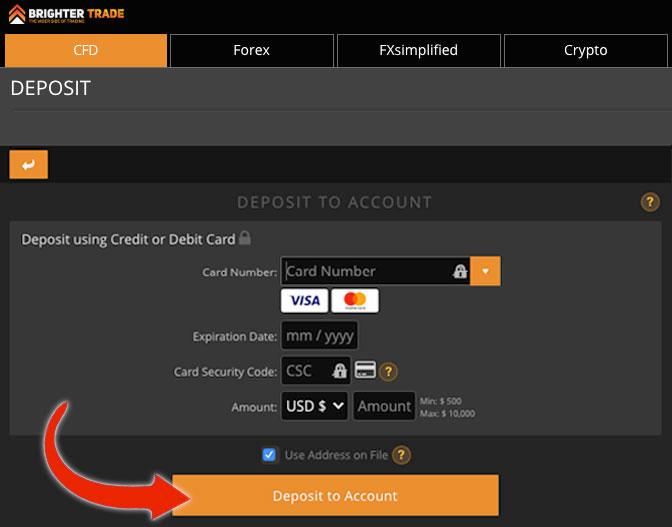
Task: Select the Visa card logo
Action: tap(305, 300)
